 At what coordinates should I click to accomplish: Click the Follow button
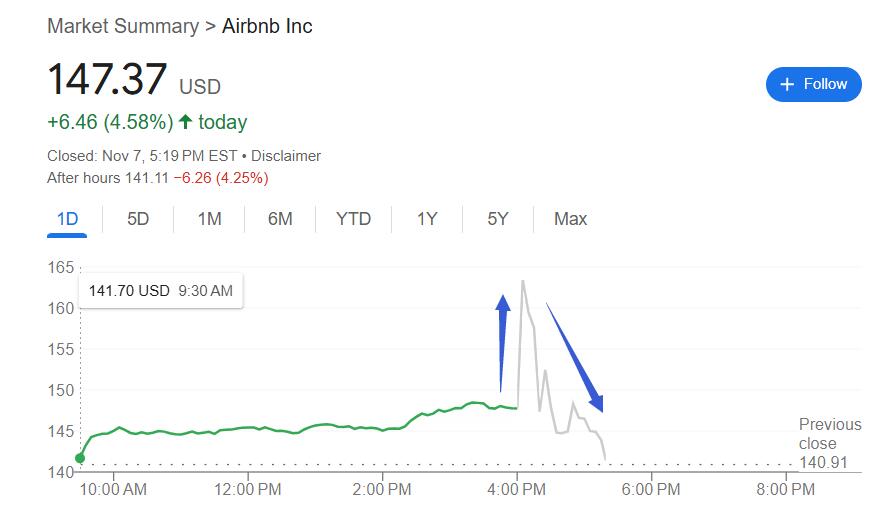(813, 84)
